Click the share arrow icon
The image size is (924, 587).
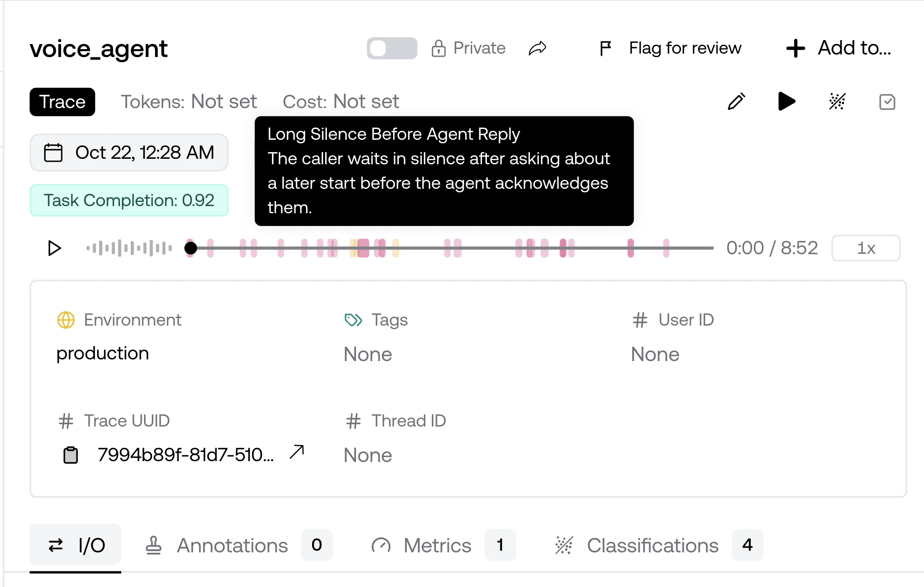538,48
